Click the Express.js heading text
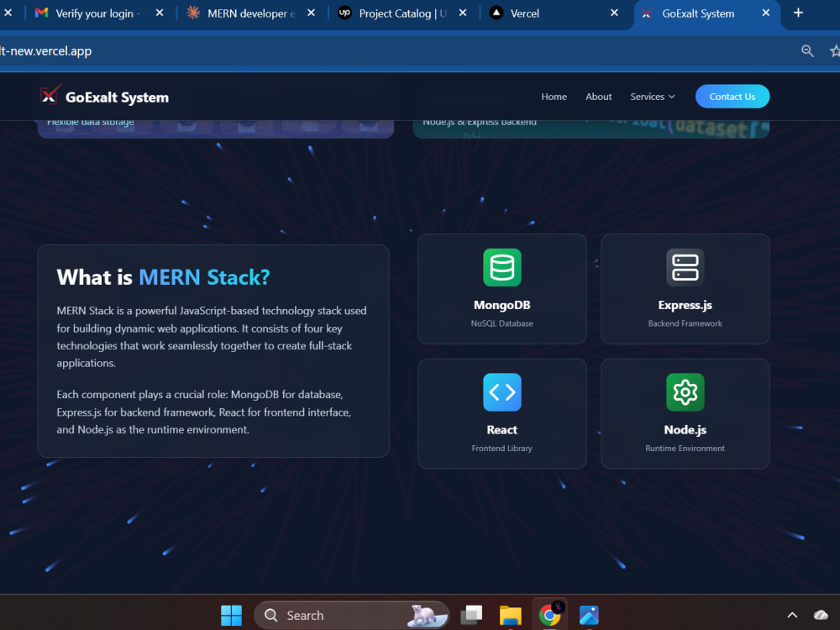This screenshot has width=840, height=630. click(685, 305)
